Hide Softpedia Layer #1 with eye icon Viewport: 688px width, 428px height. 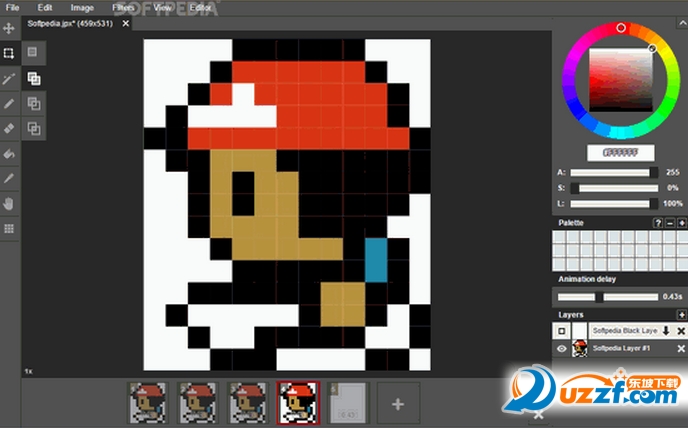coord(562,349)
